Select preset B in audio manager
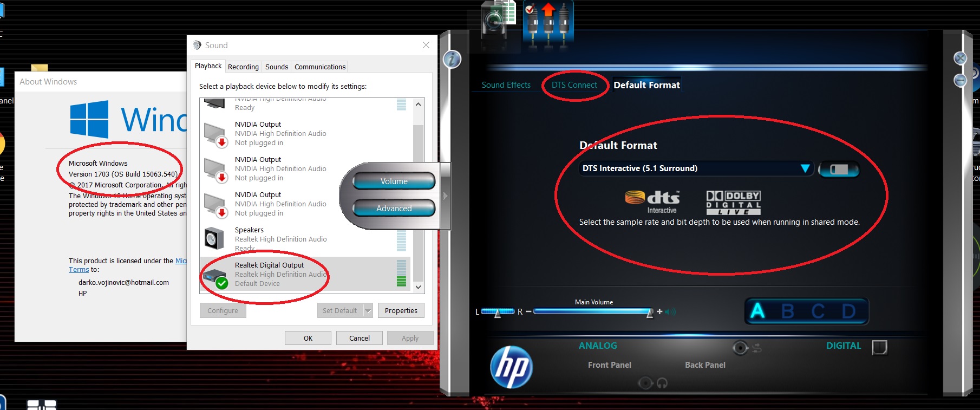The image size is (980, 410). click(x=788, y=311)
